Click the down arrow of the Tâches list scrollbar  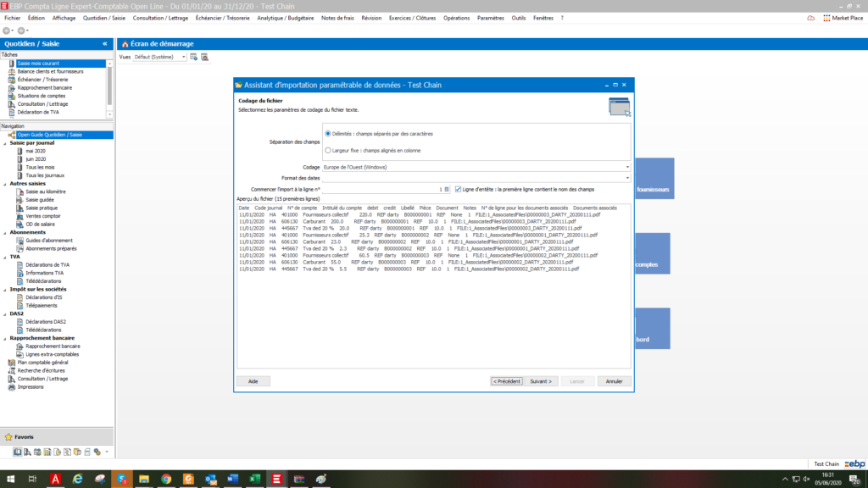click(x=109, y=114)
